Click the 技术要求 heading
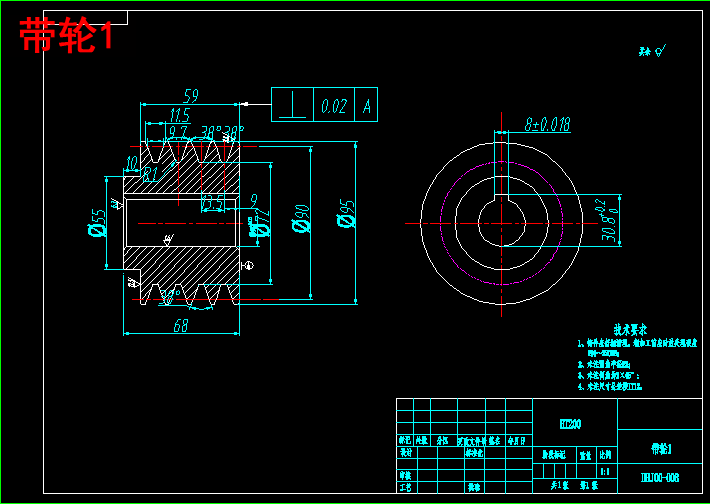Viewport: 710px width, 504px height. (x=630, y=329)
